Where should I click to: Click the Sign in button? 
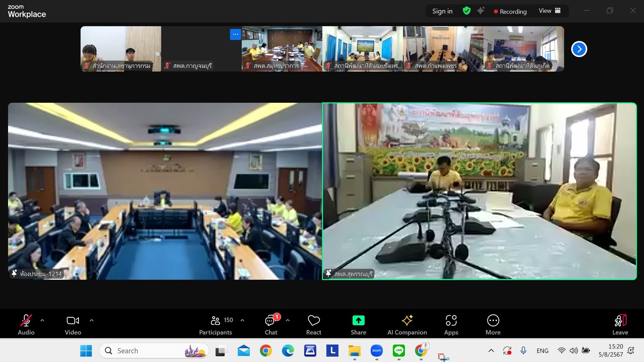(442, 11)
